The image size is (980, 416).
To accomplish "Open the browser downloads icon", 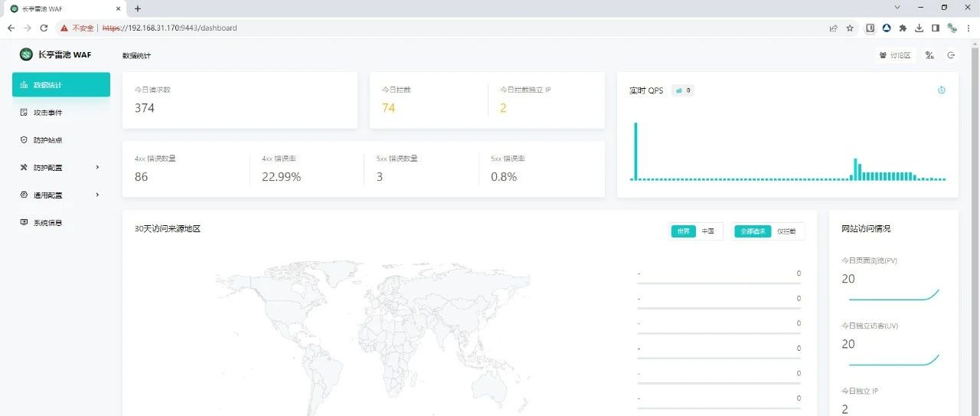I will point(920,28).
